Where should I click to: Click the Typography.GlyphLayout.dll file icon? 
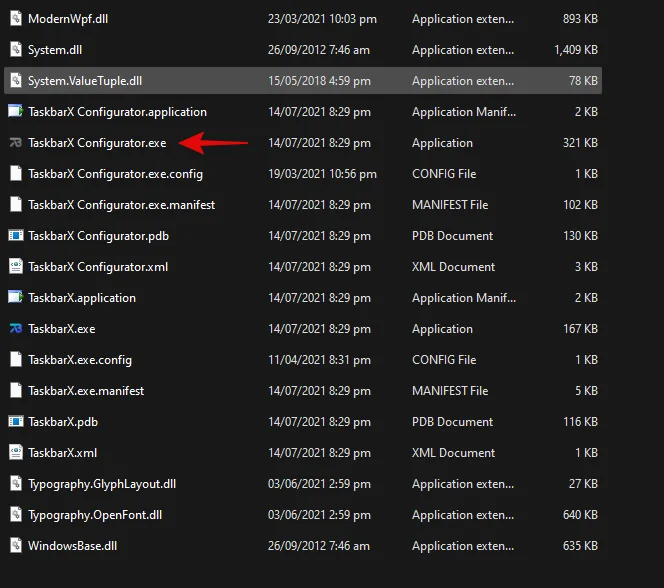coord(16,483)
